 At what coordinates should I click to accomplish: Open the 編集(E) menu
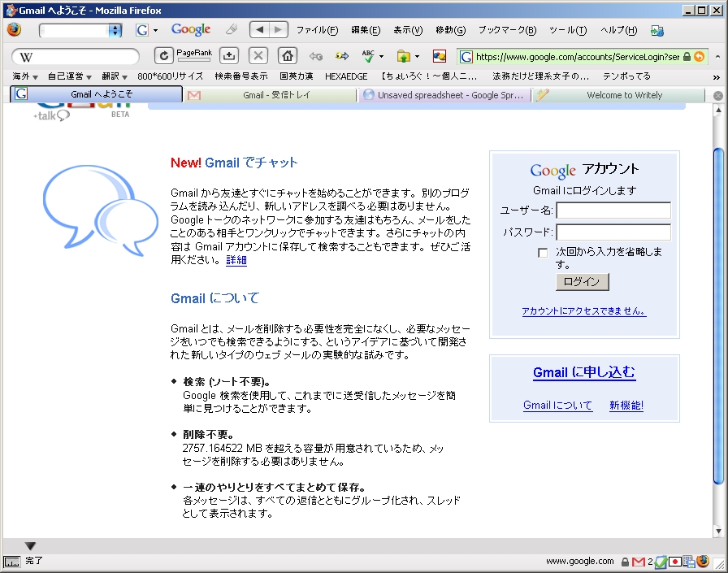coord(366,30)
